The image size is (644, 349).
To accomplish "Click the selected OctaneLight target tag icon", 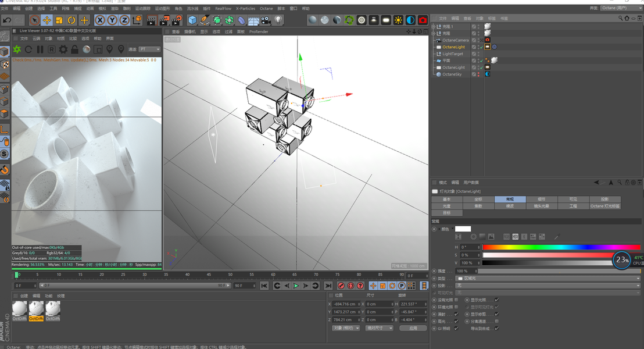I will click(495, 47).
